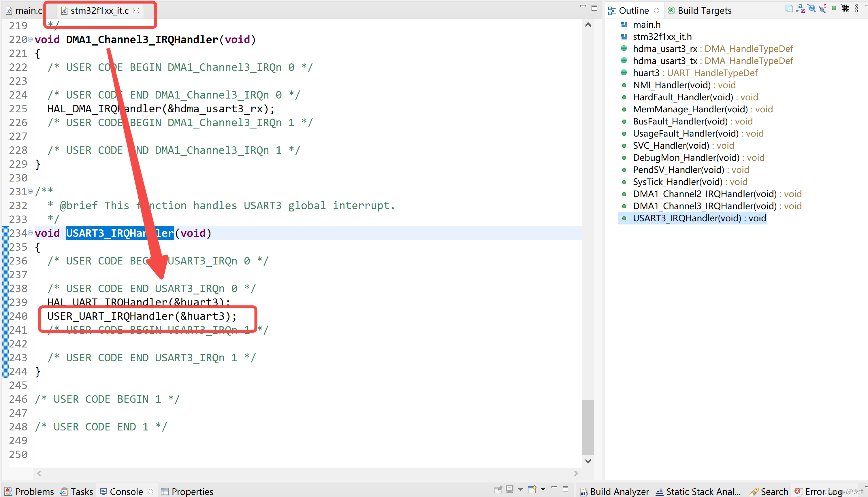
Task: Close the stm32f1xx_it.c editor tab
Action: pos(136,11)
